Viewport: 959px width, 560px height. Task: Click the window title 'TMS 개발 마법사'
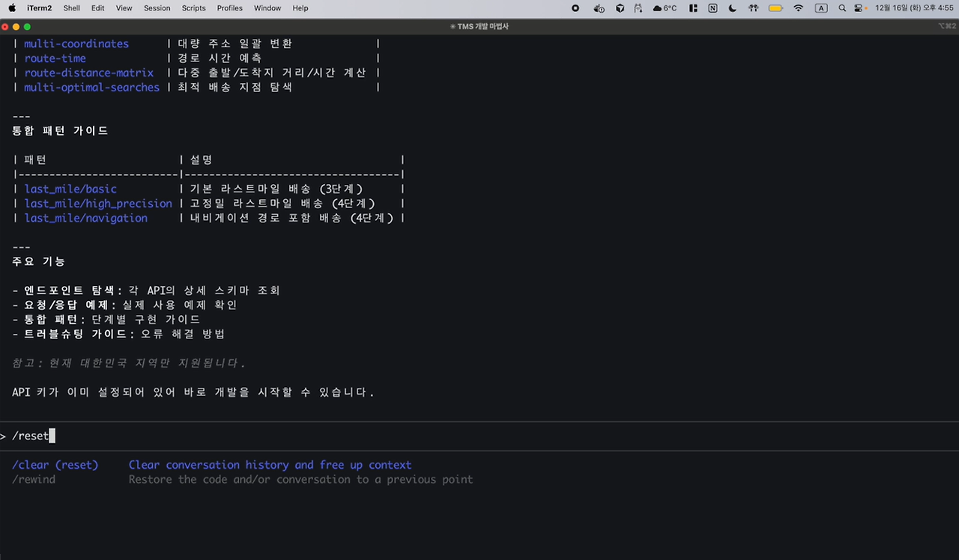click(x=482, y=26)
